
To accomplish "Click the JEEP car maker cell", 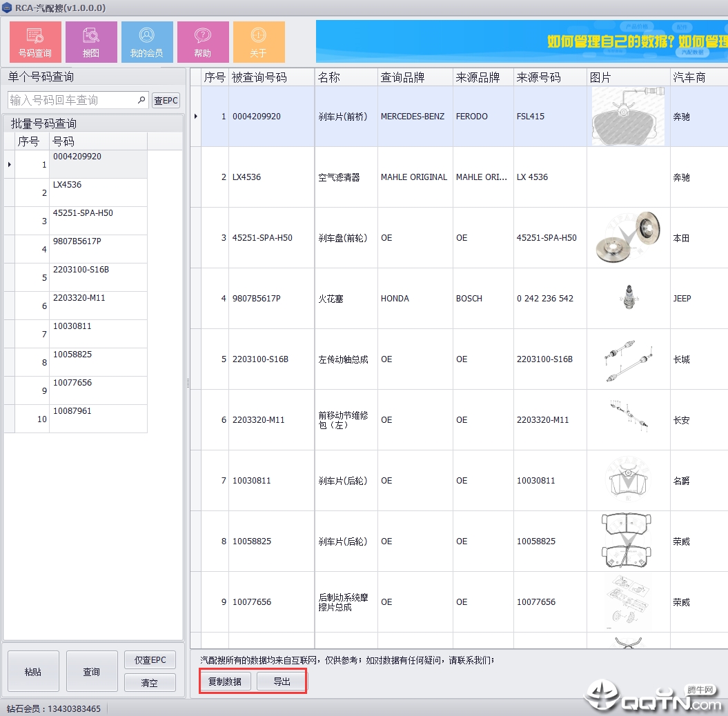I will click(699, 299).
